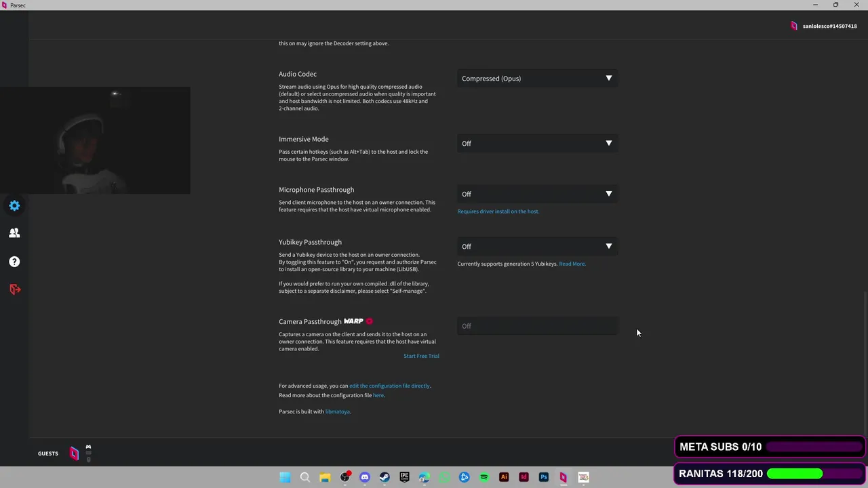Screen dimensions: 868x488
Task: Click the Parsec icon in the taskbar
Action: [564, 477]
